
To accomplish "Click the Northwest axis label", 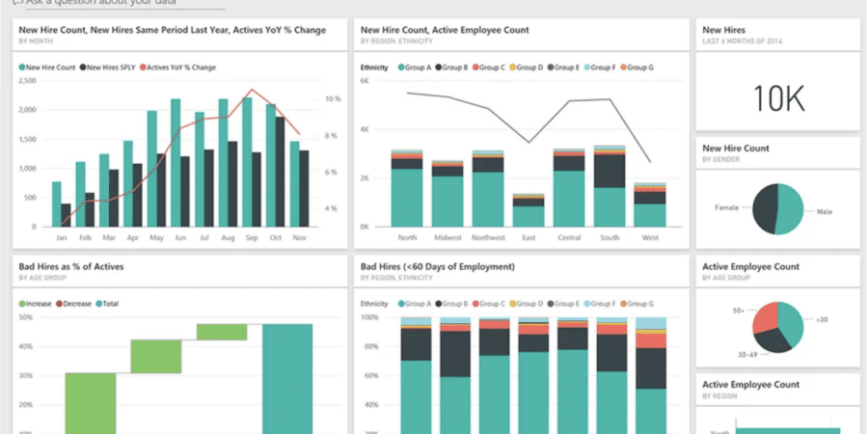I will pyautogui.click(x=488, y=237).
